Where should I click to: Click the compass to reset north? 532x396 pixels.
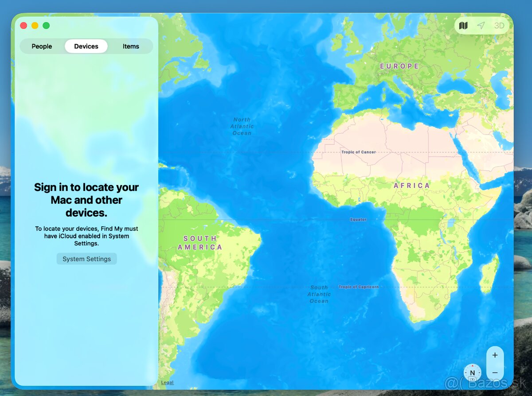tap(472, 373)
